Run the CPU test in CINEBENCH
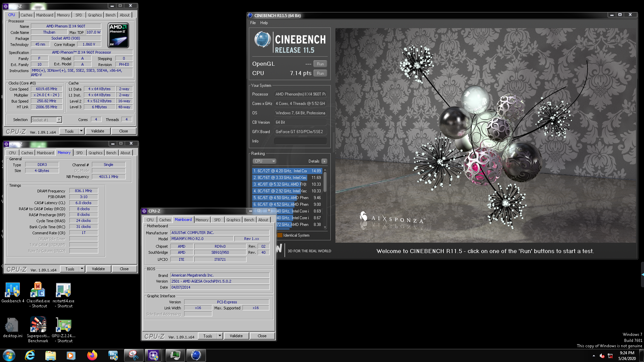The image size is (644, 362). click(320, 73)
